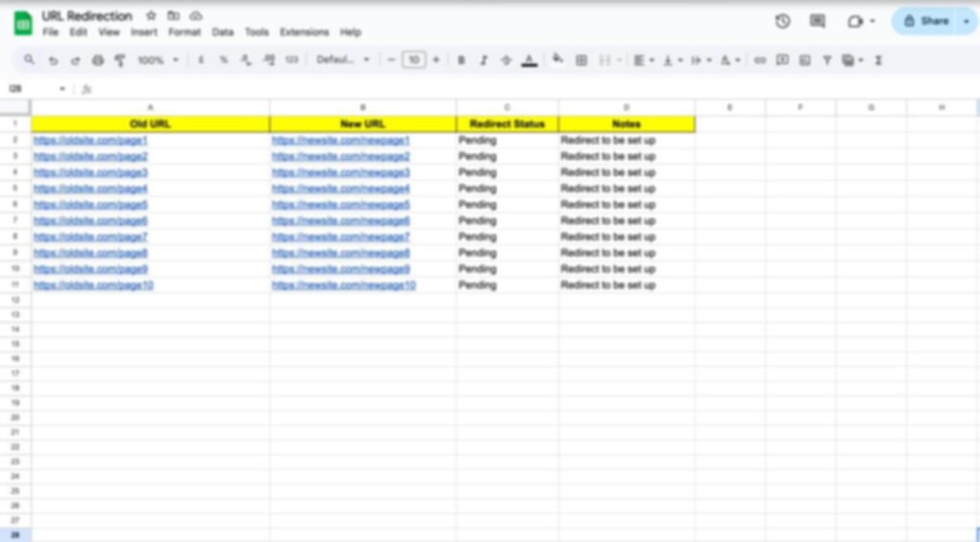Open the Name box dropdown arrow
This screenshot has height=542, width=980.
(x=62, y=89)
